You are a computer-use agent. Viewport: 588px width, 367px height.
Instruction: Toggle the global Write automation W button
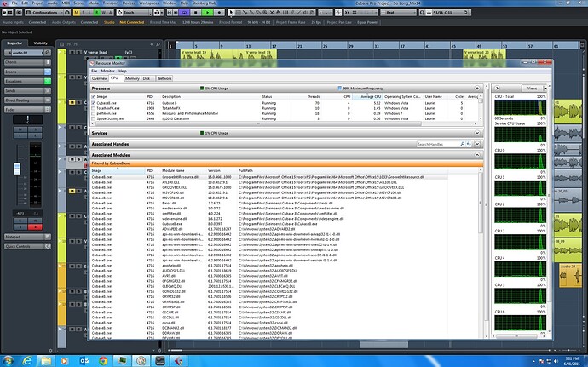click(x=103, y=13)
